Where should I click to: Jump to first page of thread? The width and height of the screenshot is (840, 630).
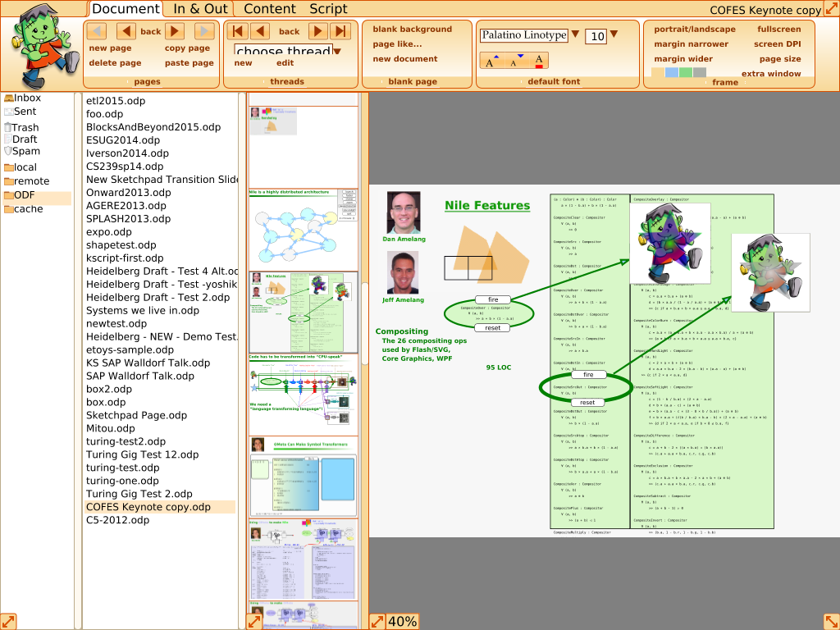[238, 31]
